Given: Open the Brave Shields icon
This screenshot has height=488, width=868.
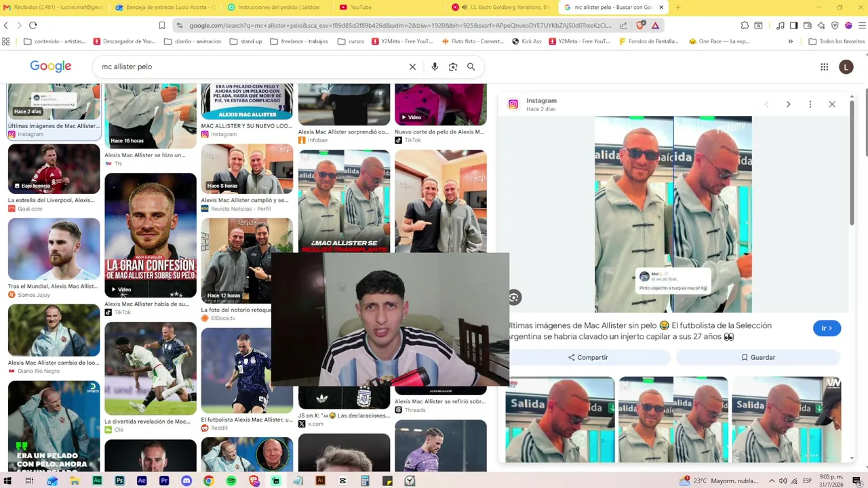Looking at the screenshot, I should coord(641,25).
